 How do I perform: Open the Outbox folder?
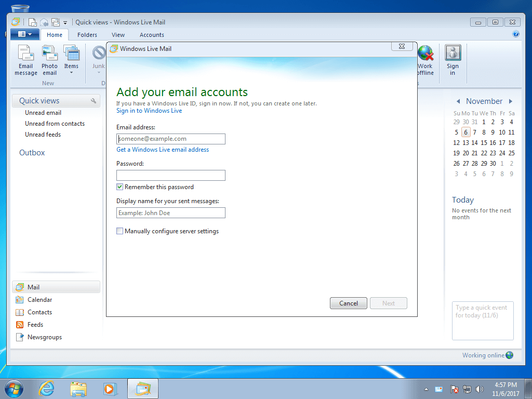tap(32, 153)
